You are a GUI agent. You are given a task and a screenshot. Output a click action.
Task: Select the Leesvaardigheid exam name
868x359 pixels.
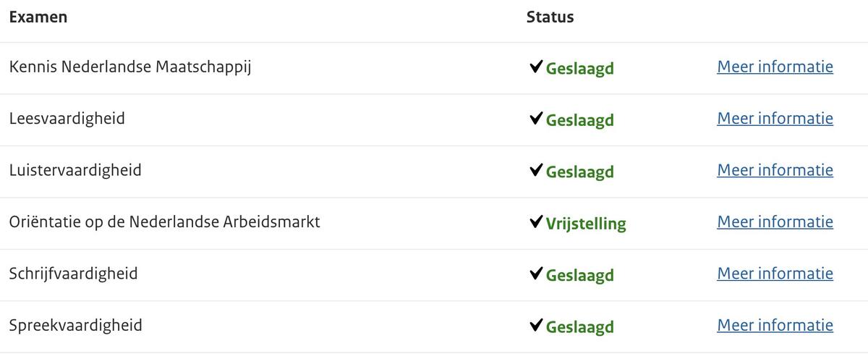click(67, 119)
